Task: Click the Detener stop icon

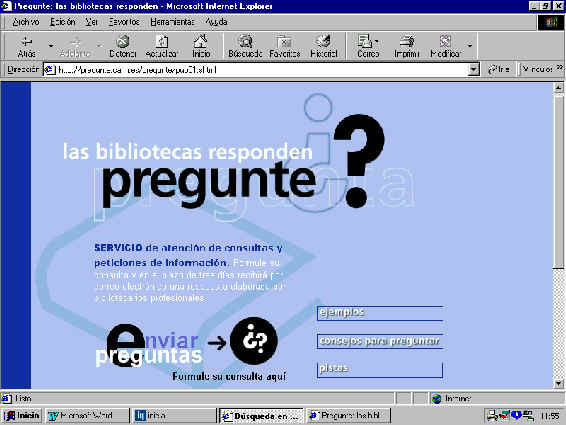Action: (x=123, y=42)
